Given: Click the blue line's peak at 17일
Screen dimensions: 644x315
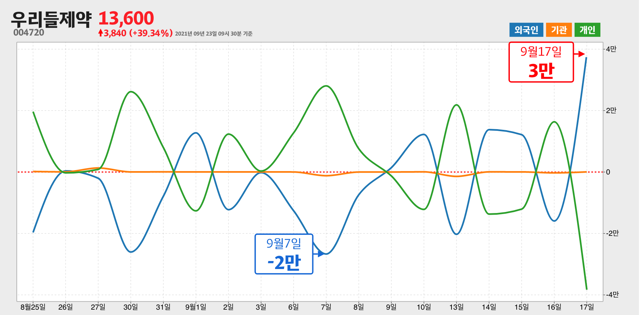Looking at the screenshot, I should click(x=586, y=58).
